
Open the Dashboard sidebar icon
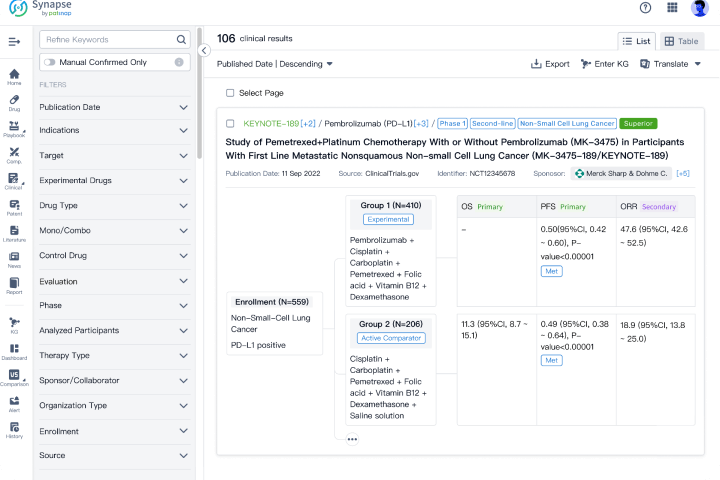pyautogui.click(x=14, y=350)
